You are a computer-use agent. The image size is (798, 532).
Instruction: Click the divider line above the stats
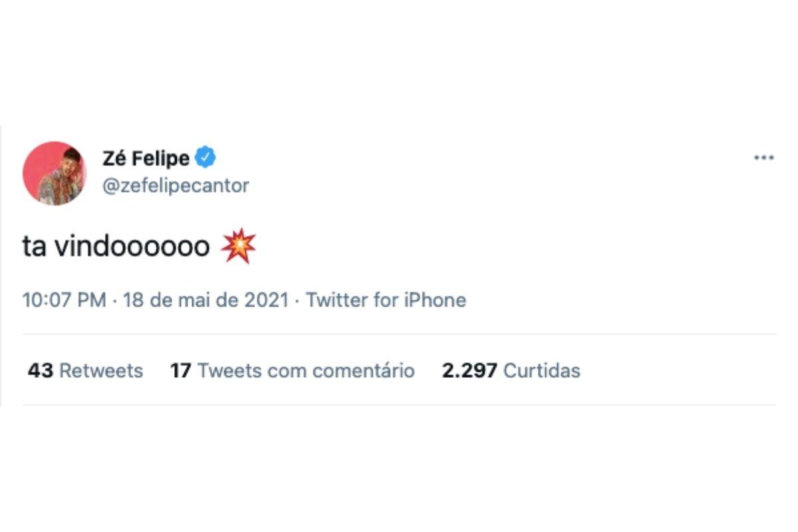click(399, 334)
